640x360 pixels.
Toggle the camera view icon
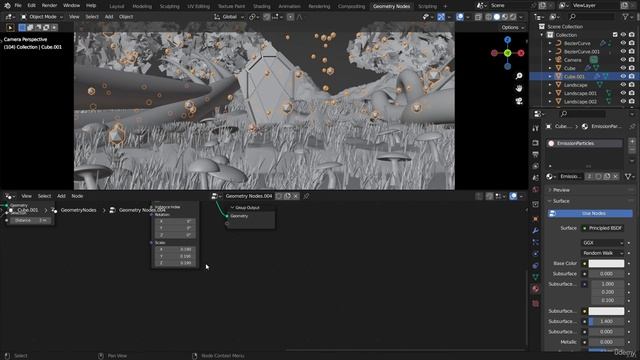[519, 101]
